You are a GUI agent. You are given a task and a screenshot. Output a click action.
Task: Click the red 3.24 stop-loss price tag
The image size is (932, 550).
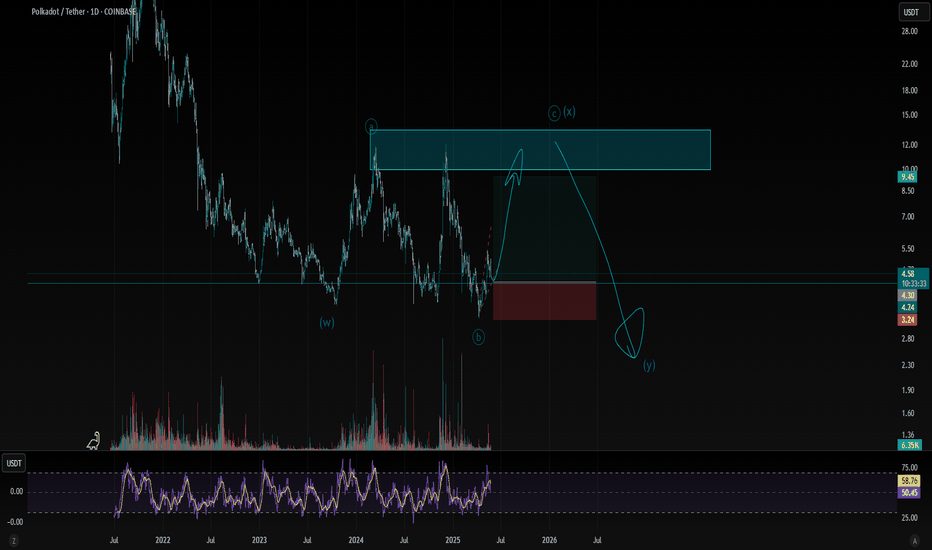[x=907, y=320]
